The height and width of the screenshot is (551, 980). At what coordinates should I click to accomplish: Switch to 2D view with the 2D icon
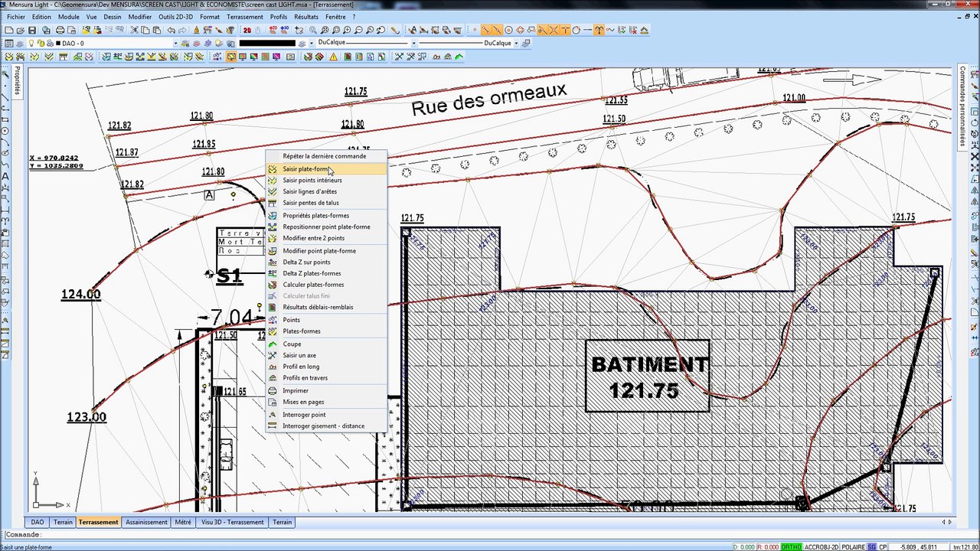[247, 30]
